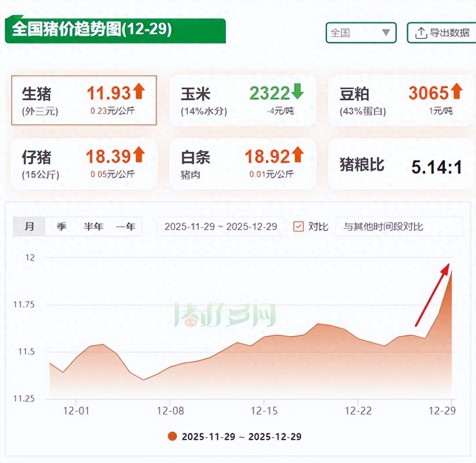This screenshot has height=463, width=476.
Task: Open 与其他时间段对比 comparison selector
Action: point(399,227)
